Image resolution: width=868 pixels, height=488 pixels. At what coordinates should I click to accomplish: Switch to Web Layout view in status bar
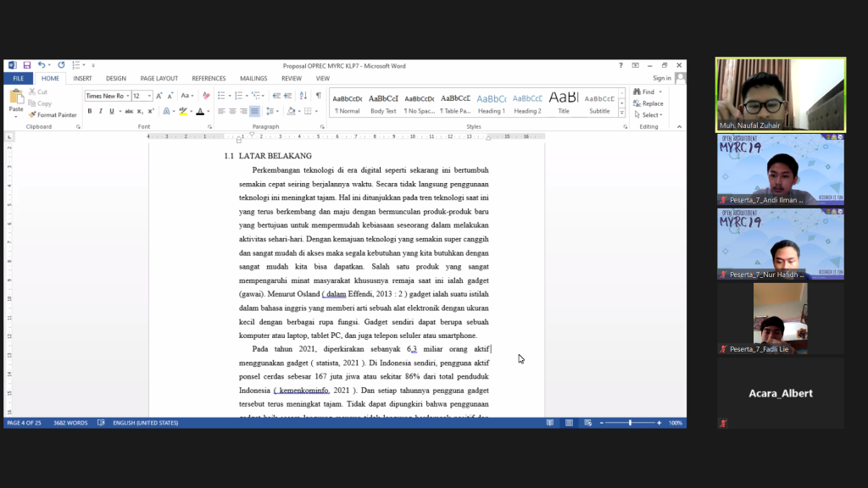pos(588,423)
